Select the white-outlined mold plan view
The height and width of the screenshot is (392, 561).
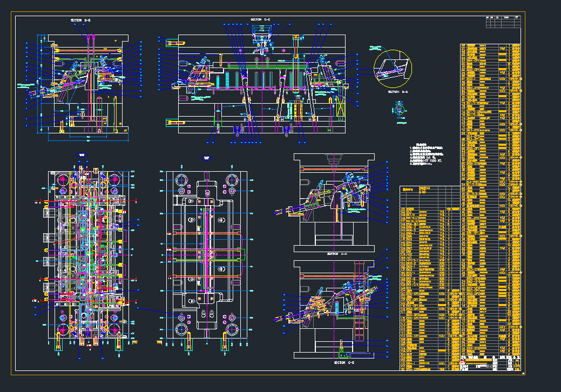206,254
